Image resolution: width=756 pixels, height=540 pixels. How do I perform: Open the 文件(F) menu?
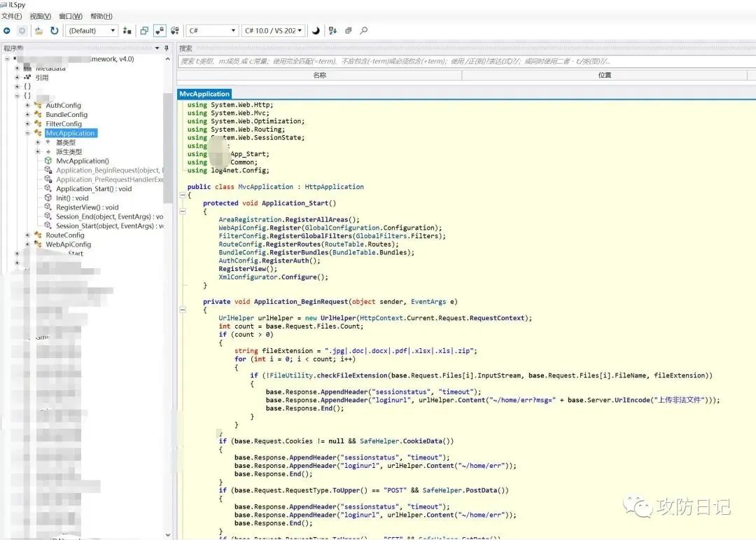coord(11,16)
